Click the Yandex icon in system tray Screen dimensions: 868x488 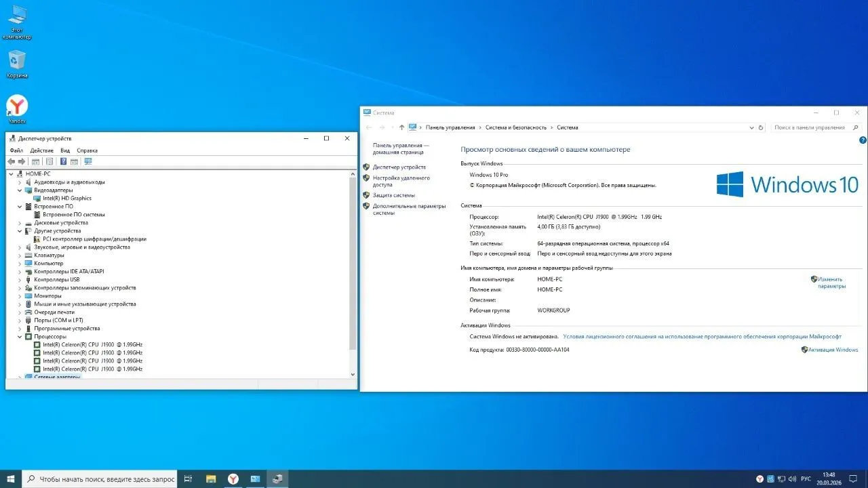click(x=760, y=479)
